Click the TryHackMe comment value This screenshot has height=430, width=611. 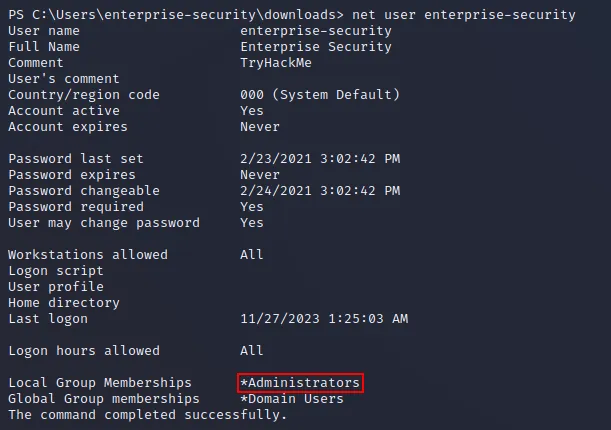tap(276, 63)
